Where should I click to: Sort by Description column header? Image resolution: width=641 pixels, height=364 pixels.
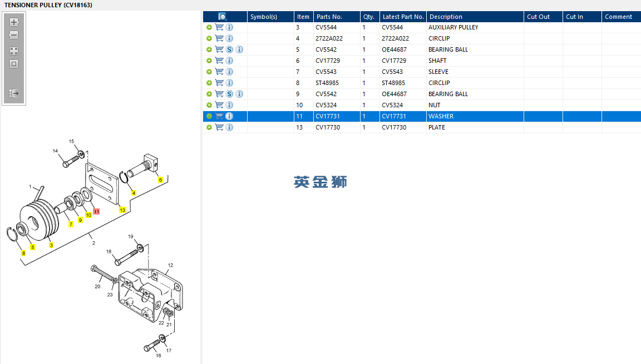tap(475, 17)
